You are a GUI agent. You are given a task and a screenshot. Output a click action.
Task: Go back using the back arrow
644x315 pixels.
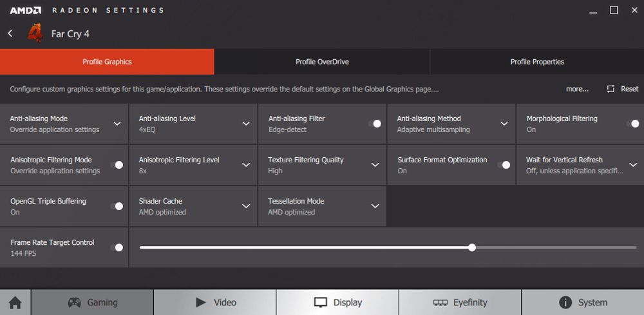[x=10, y=33]
